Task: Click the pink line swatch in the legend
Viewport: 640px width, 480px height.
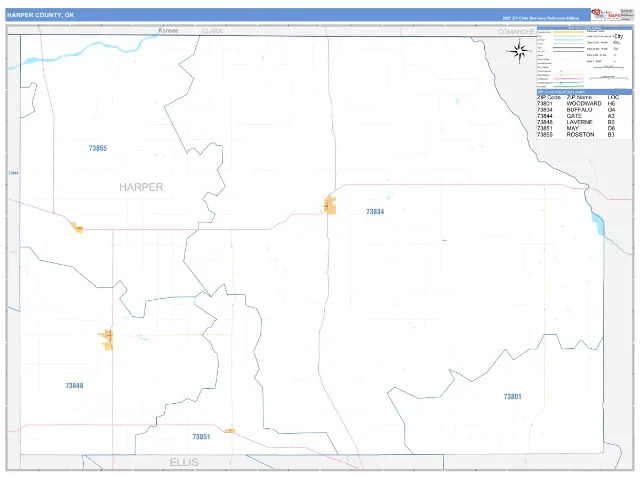Action: (568, 79)
